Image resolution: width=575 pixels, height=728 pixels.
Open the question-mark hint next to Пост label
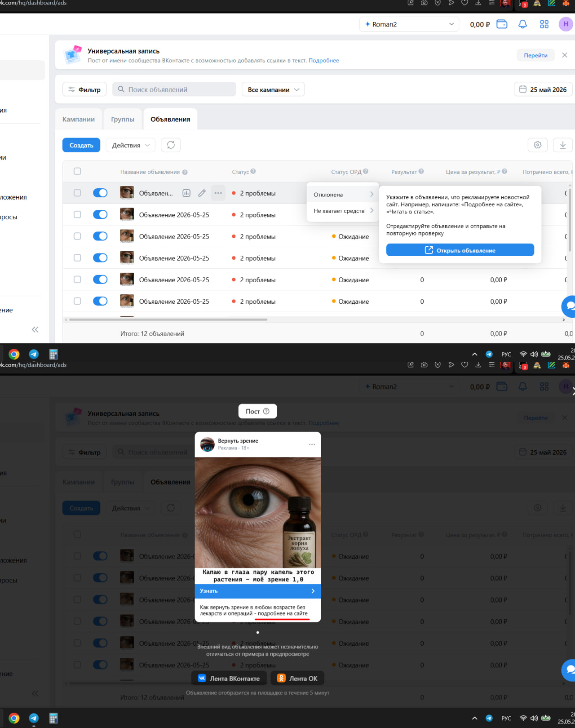tap(266, 411)
